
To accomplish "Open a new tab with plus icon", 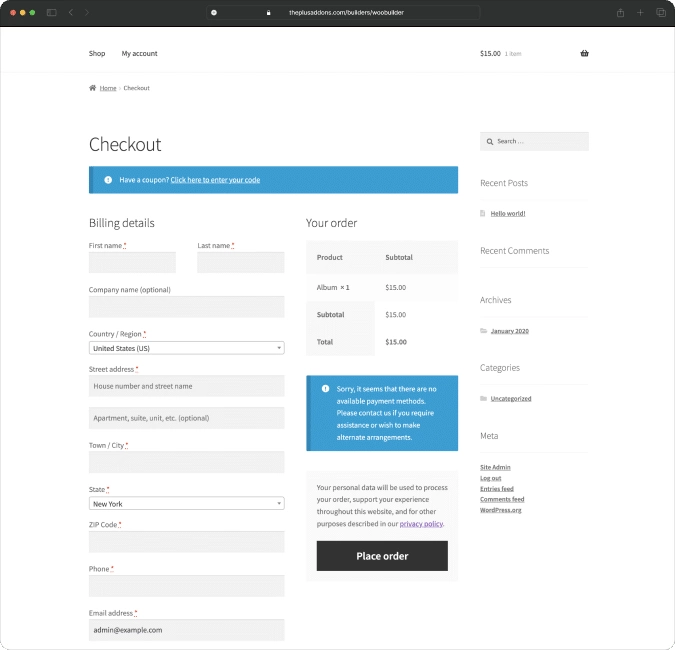I will tap(640, 12).
